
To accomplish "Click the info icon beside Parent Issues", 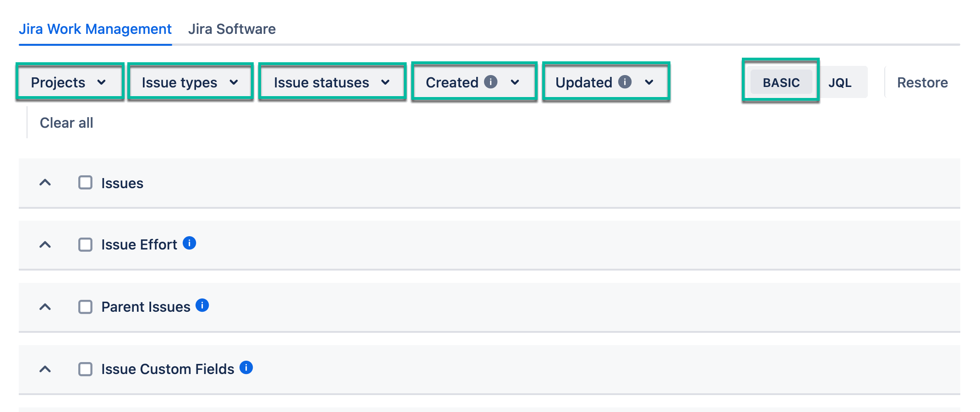I will 202,305.
